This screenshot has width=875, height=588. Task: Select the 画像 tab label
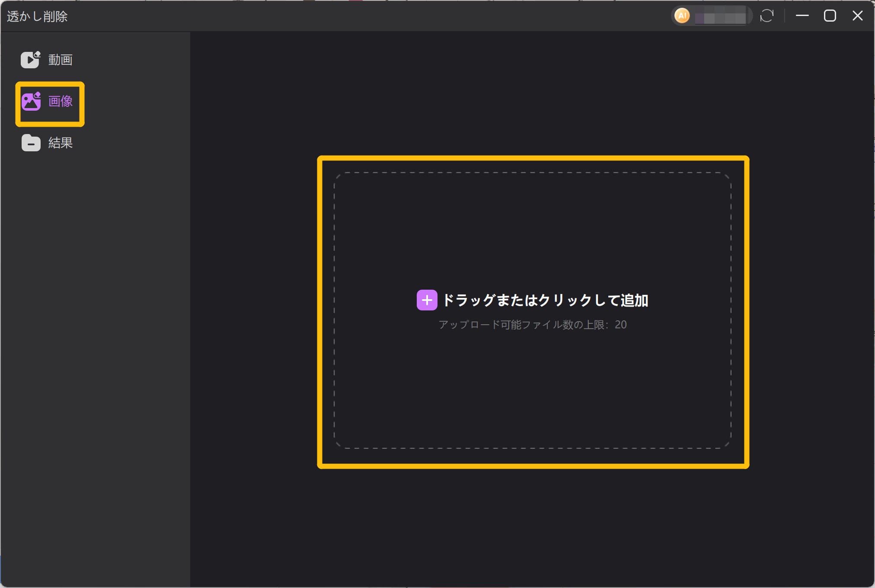(x=60, y=101)
